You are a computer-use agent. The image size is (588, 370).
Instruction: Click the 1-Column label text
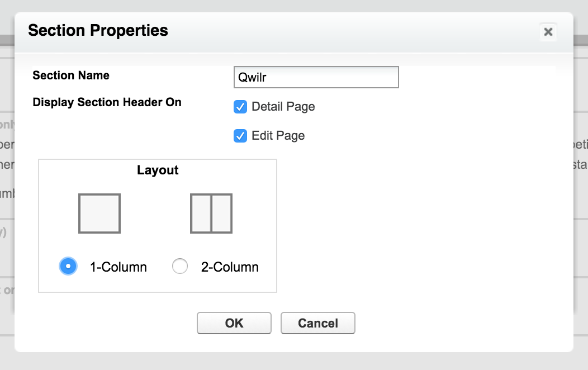pyautogui.click(x=118, y=267)
